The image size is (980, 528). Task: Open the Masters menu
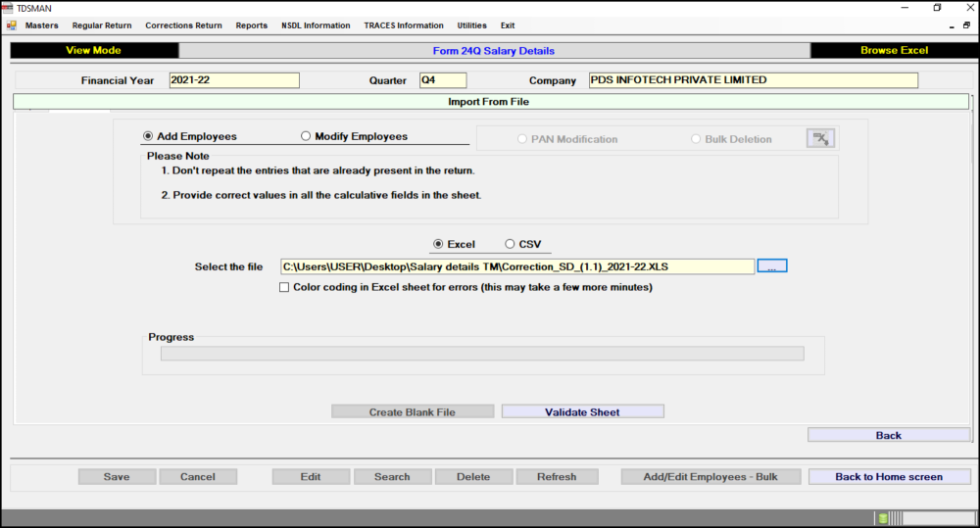tap(42, 25)
